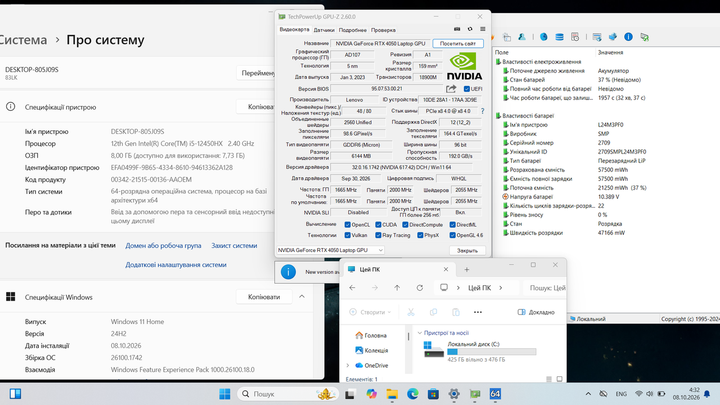720x405 pixels.
Task: Toggle UEFI checkbox in GPU-Z
Action: point(467,89)
